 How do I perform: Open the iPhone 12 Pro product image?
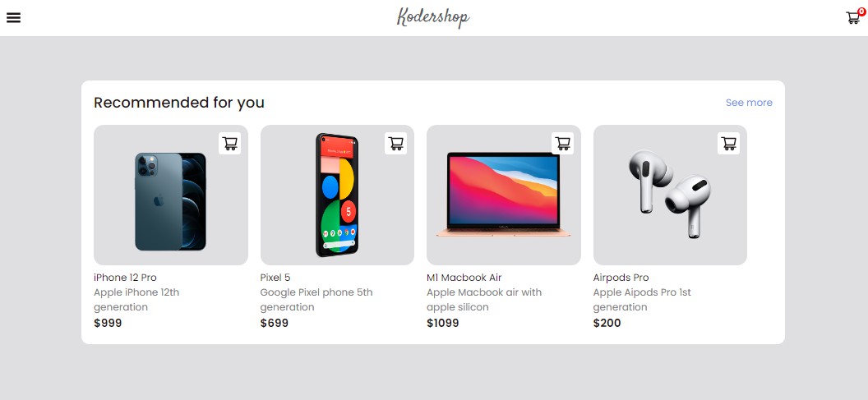pos(170,201)
